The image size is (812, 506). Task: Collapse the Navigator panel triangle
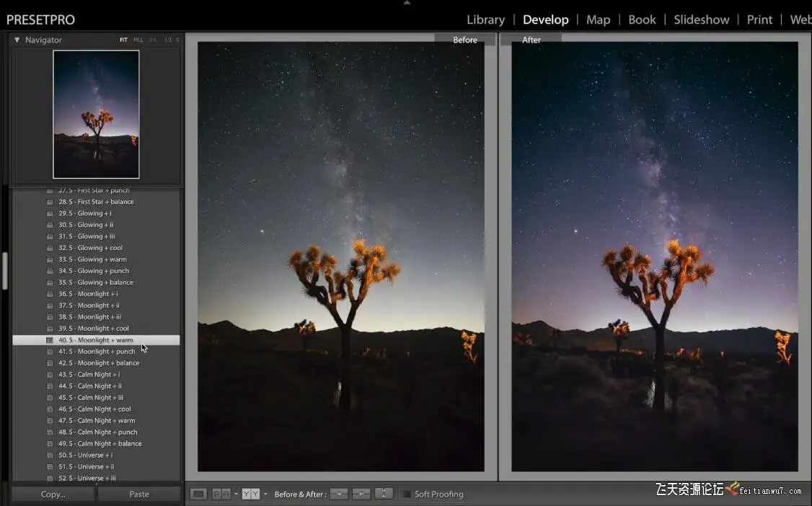point(17,40)
